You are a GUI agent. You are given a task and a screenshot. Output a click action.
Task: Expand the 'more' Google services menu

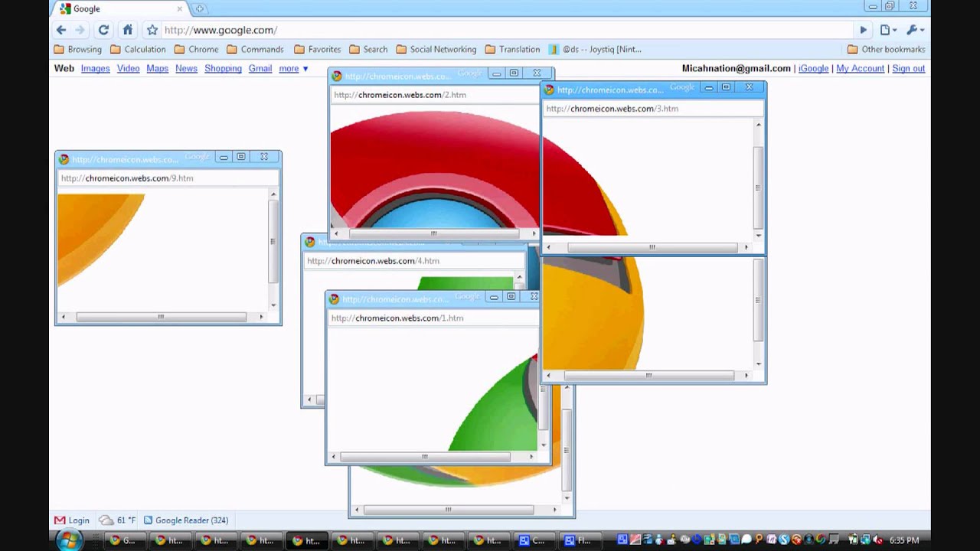click(x=293, y=68)
